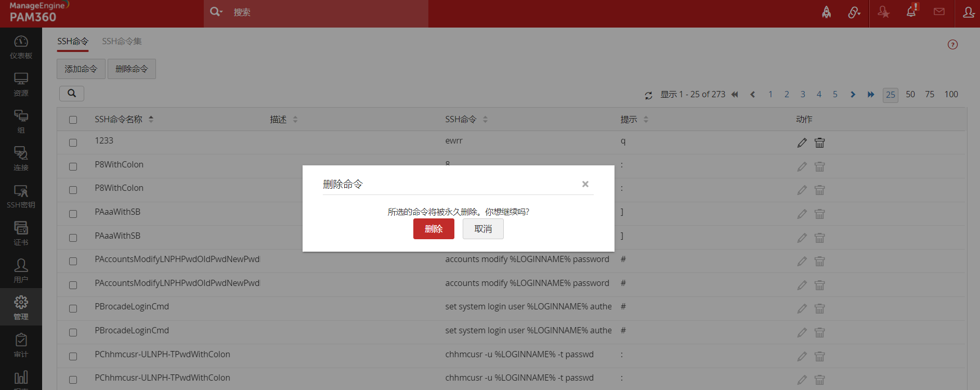Switch to the SSH命令集 tab
This screenshot has height=390, width=980.
click(122, 42)
